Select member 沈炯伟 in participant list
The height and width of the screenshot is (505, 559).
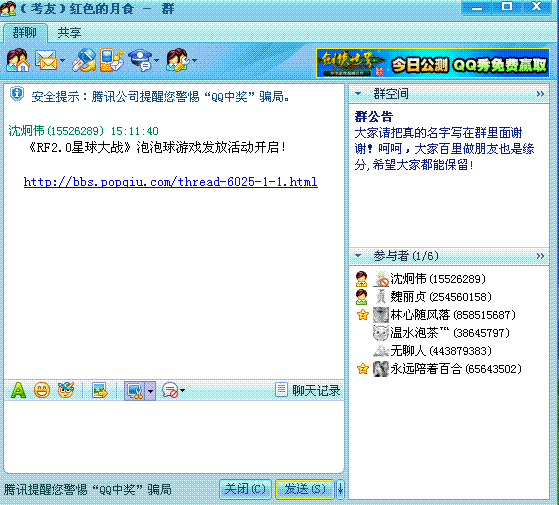tap(438, 279)
